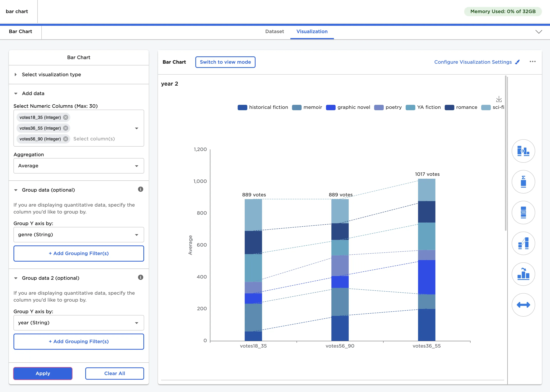Open the three-dot overflow menu
550x392 pixels.
coord(533,62)
